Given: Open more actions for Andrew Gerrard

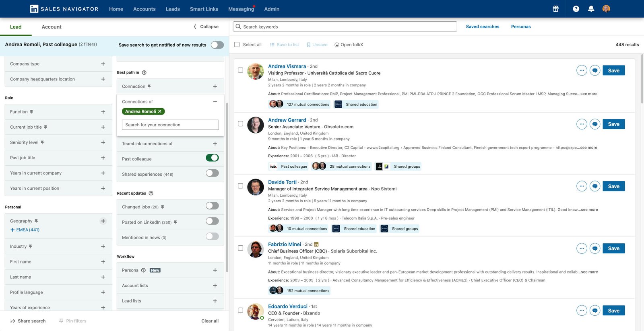Looking at the screenshot, I should pyautogui.click(x=582, y=124).
